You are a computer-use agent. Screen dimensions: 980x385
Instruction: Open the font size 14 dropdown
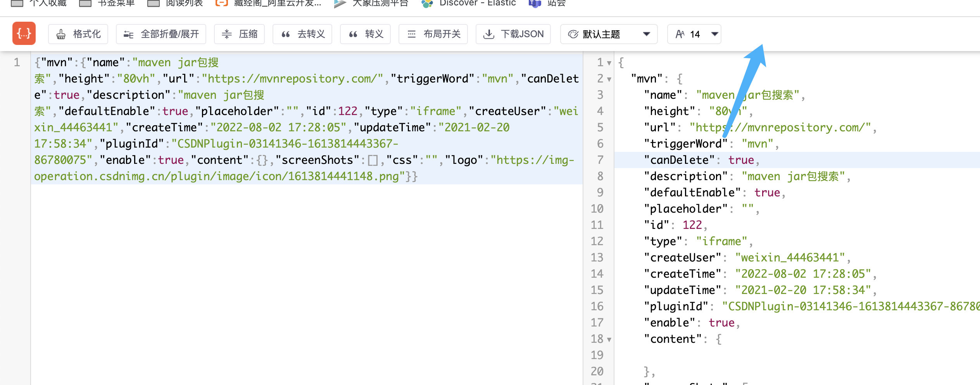[x=694, y=34]
